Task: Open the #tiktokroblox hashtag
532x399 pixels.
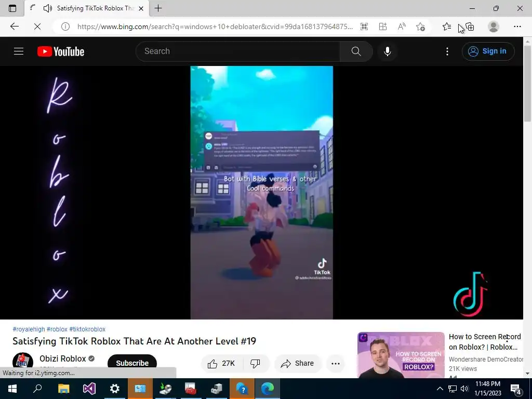Action: click(87, 329)
